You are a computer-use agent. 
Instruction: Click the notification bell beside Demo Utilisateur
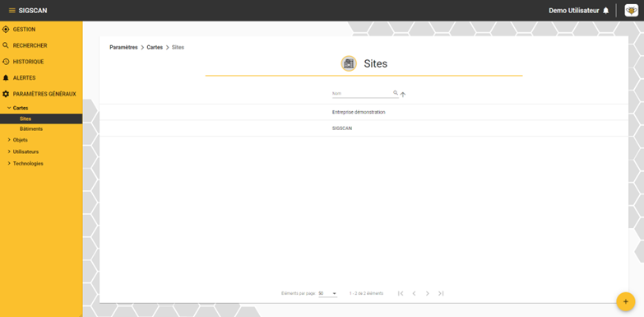(x=606, y=11)
